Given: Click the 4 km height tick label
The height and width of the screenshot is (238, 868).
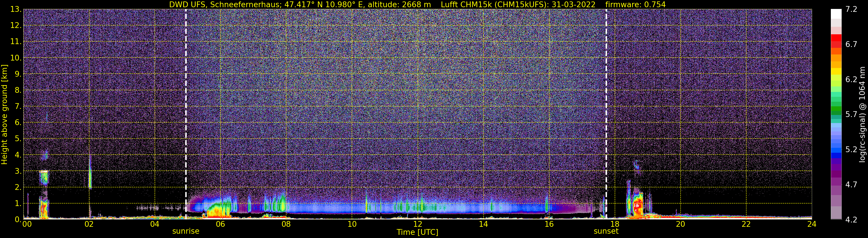Looking at the screenshot, I should (x=18, y=155).
